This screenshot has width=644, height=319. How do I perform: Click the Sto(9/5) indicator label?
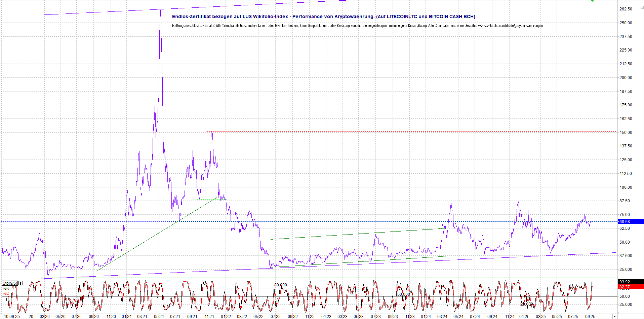point(9,283)
